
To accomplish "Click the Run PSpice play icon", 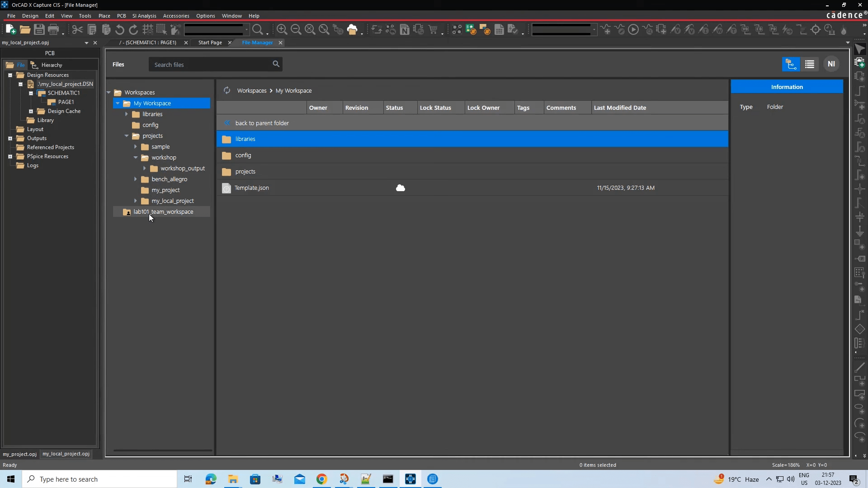I will coord(633,30).
